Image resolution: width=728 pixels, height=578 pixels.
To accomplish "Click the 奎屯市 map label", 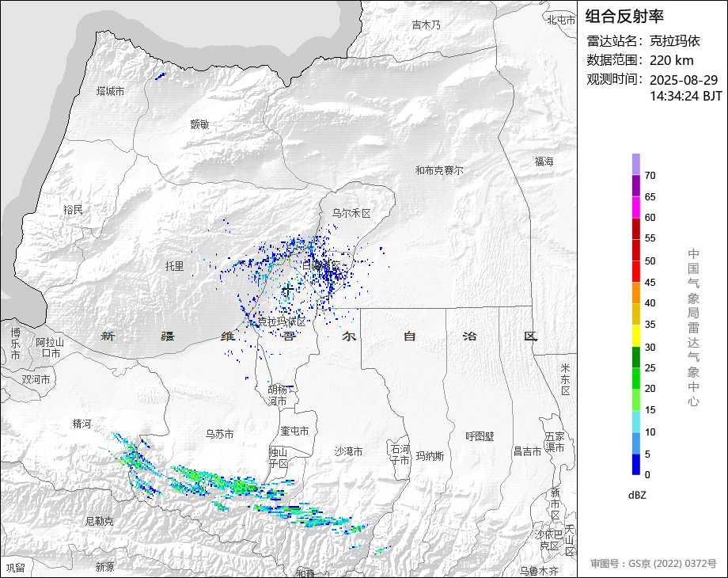I will 294,432.
